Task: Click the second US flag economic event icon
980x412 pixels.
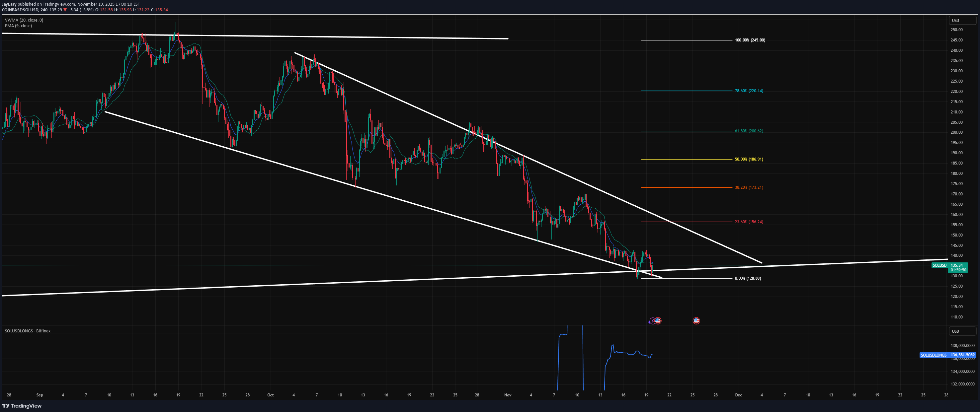Action: tap(696, 321)
